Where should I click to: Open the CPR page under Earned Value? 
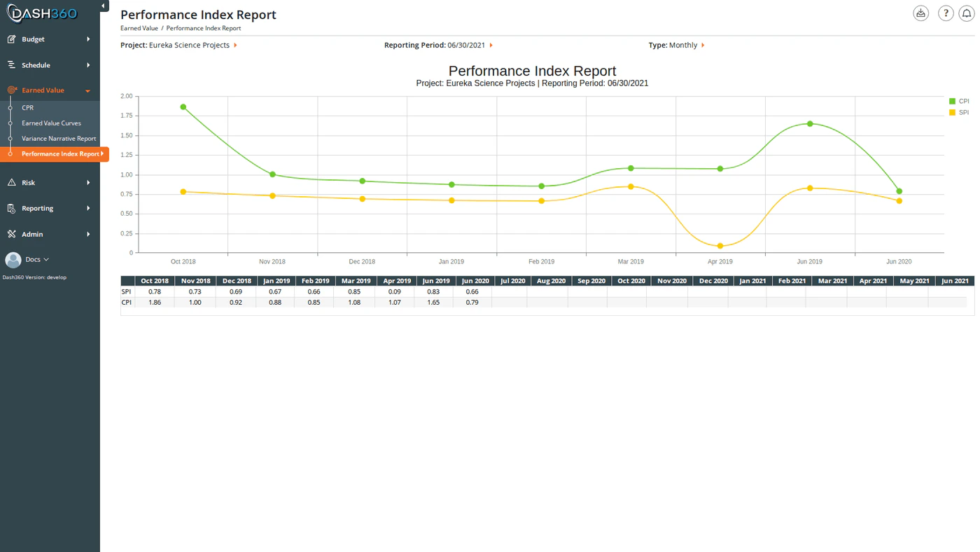pos(27,107)
